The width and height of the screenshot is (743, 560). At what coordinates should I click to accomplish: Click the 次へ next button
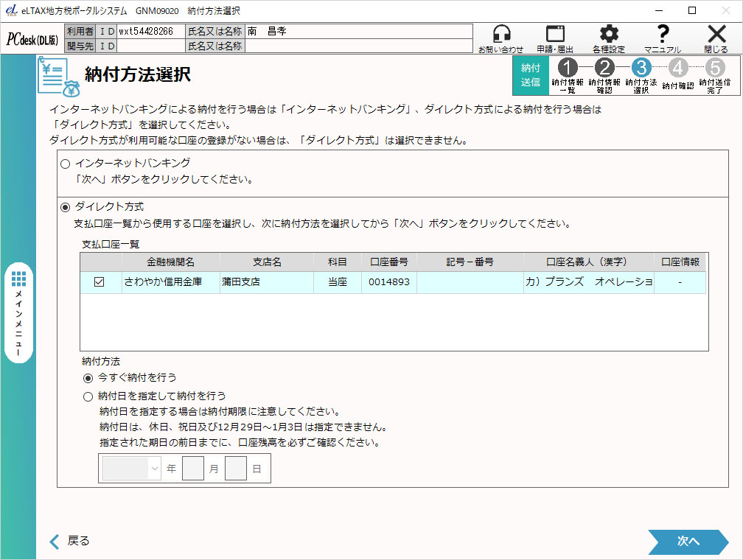(x=688, y=542)
